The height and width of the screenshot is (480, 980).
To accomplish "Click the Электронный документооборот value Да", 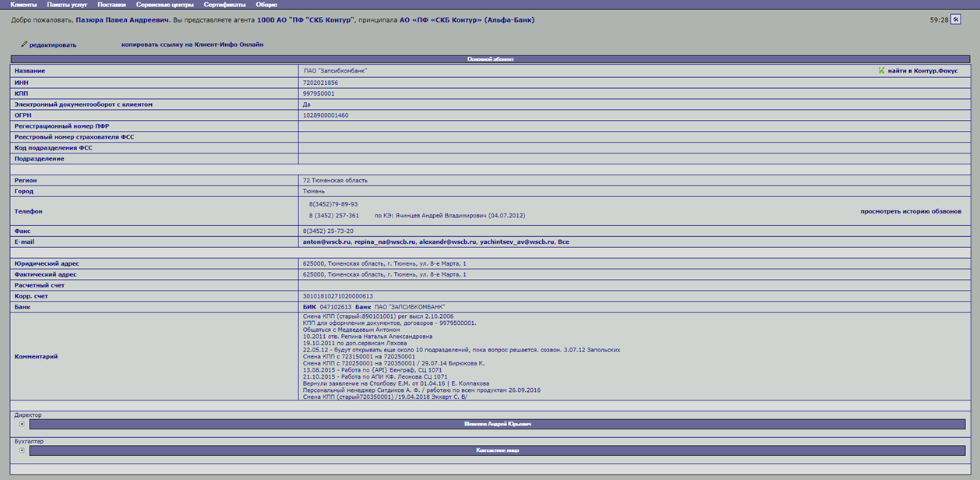I will tap(307, 104).
